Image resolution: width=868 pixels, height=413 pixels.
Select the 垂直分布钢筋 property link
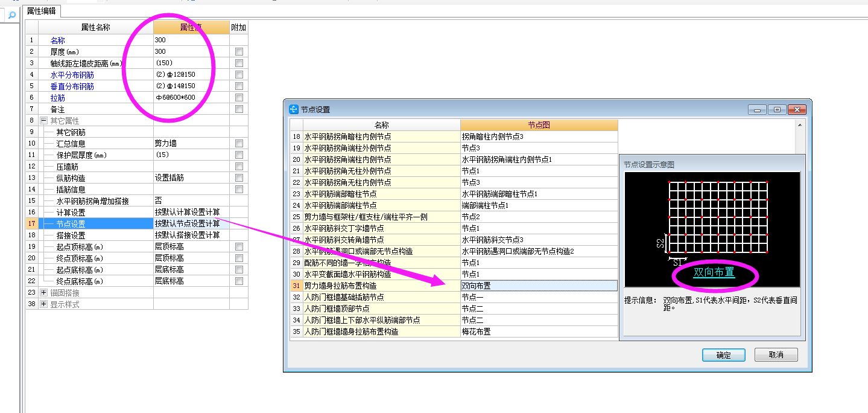[x=72, y=86]
